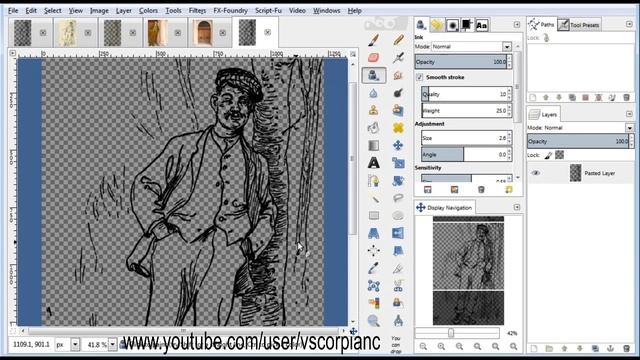
Task: Toggle lock alpha channel icon
Action: [560, 155]
